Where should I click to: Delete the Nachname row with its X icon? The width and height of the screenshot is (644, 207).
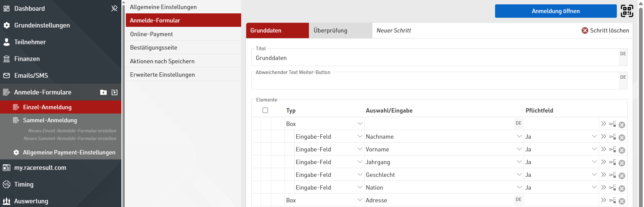[622, 138]
